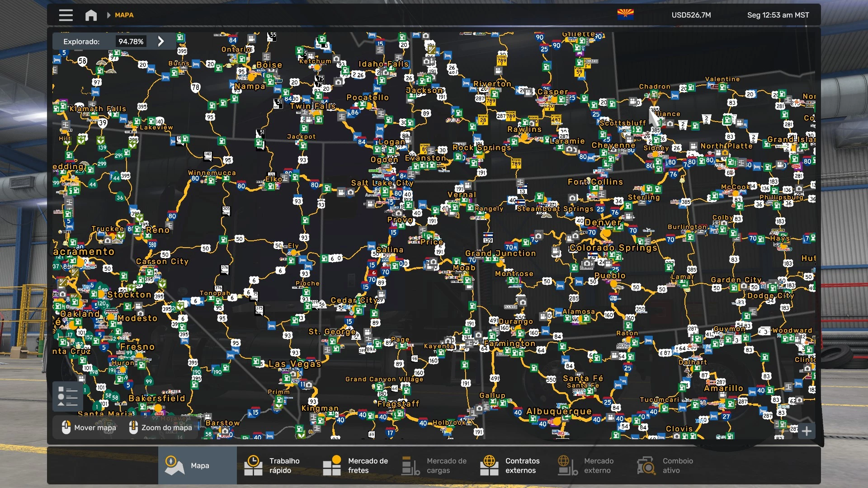Click the USD526,7M balance
868x488 pixels.
pyautogui.click(x=691, y=15)
